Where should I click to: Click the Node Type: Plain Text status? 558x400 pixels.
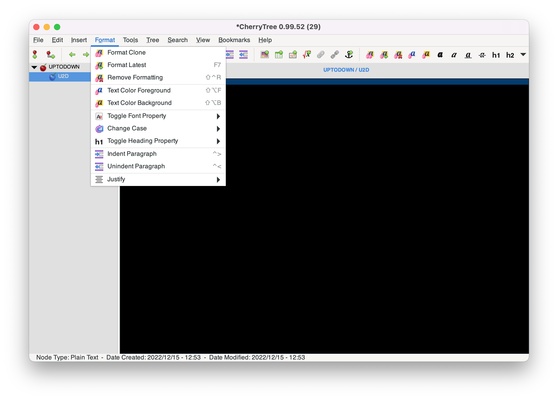pos(67,357)
